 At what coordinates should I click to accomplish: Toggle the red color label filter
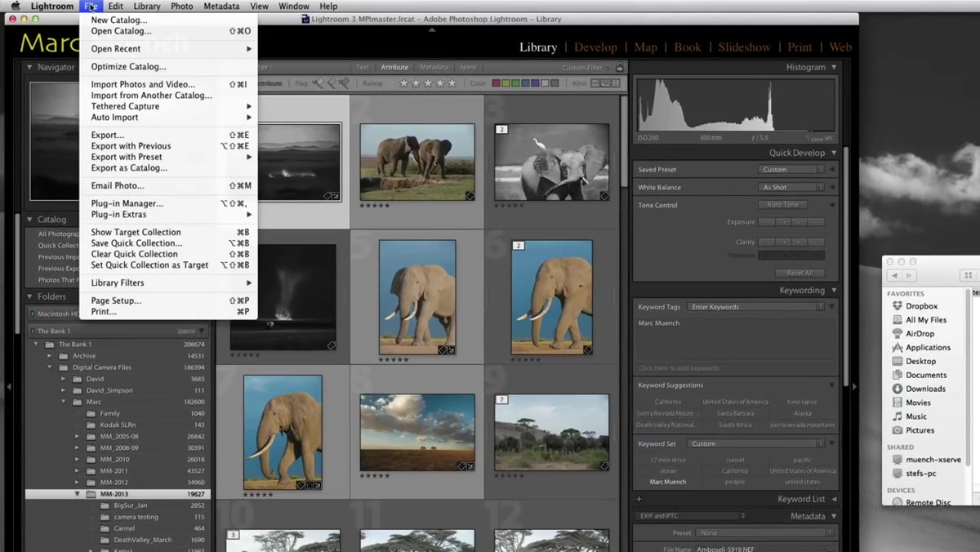[x=497, y=83]
